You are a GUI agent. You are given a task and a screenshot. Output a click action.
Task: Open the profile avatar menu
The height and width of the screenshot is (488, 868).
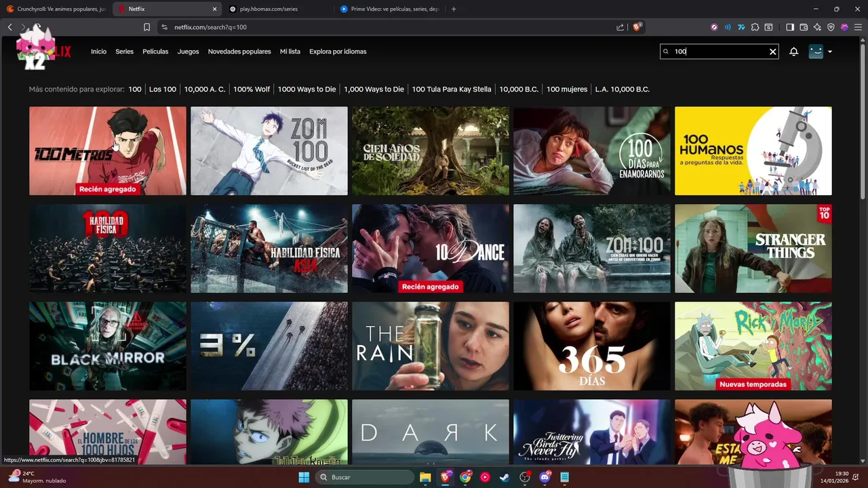(816, 52)
